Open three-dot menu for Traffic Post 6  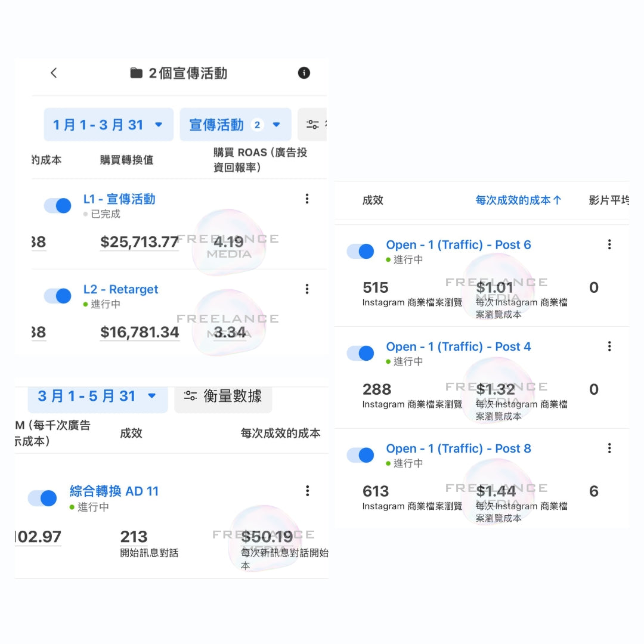(609, 244)
